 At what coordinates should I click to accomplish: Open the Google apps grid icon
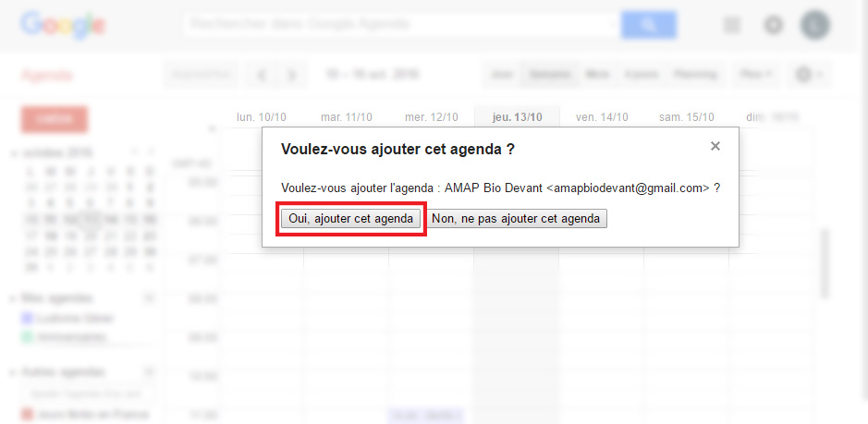click(732, 25)
